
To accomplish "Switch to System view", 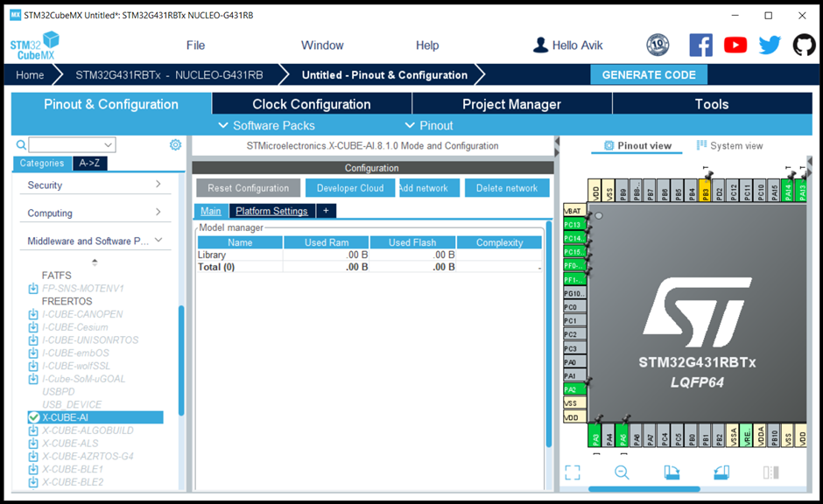I will (x=730, y=146).
